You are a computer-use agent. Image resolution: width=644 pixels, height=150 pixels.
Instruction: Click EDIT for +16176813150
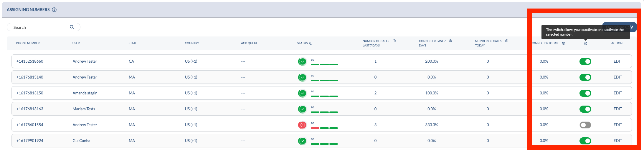pyautogui.click(x=618, y=93)
